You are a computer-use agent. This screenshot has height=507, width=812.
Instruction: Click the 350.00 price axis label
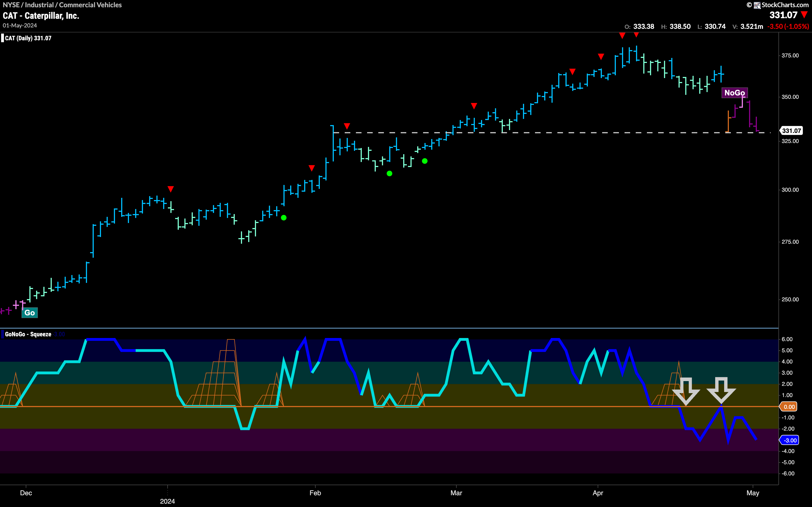point(790,97)
